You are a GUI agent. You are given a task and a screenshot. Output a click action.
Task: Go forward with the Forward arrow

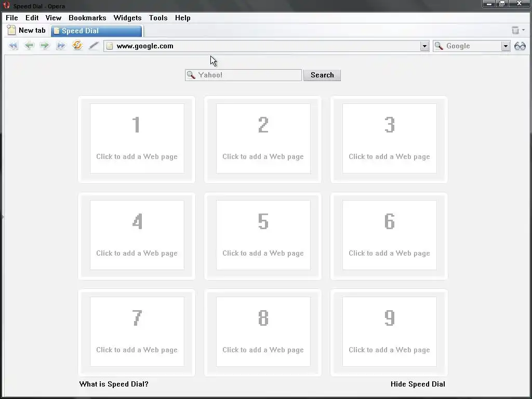45,46
